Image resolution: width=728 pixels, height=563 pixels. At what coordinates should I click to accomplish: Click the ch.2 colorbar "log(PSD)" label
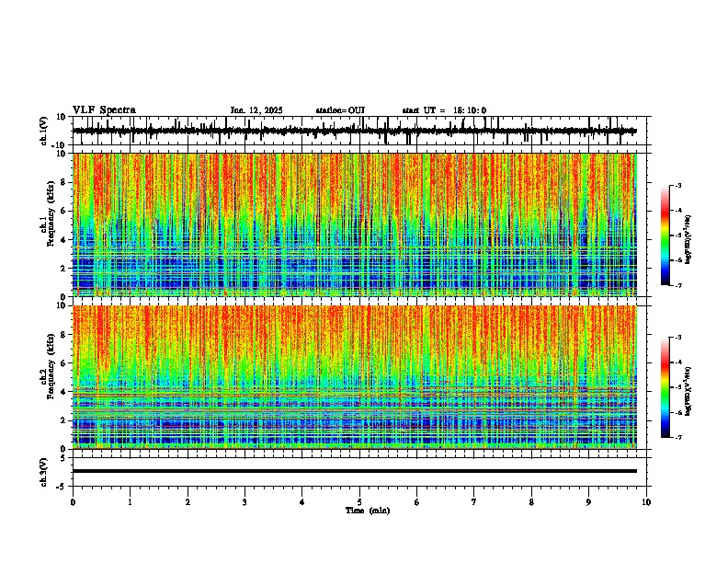tap(688, 391)
